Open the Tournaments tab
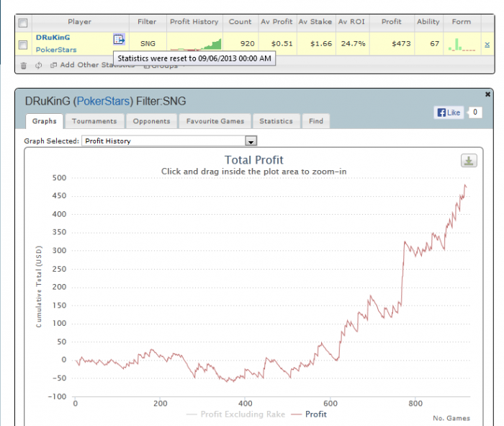Screen dimensions: 504x426 (x=94, y=121)
